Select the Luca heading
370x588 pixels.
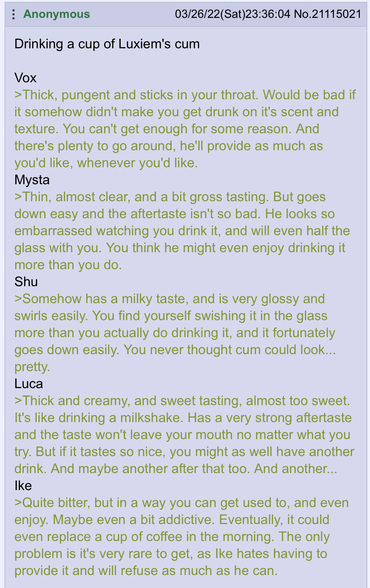[29, 384]
